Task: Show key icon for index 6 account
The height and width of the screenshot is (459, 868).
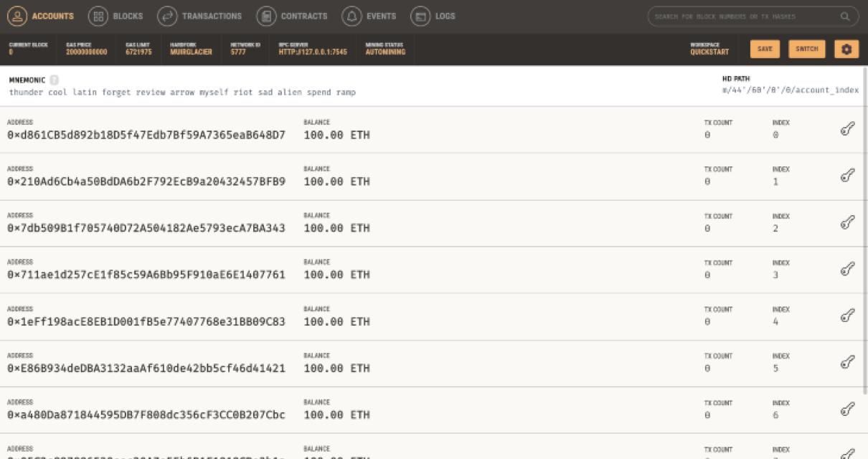Action: (847, 411)
